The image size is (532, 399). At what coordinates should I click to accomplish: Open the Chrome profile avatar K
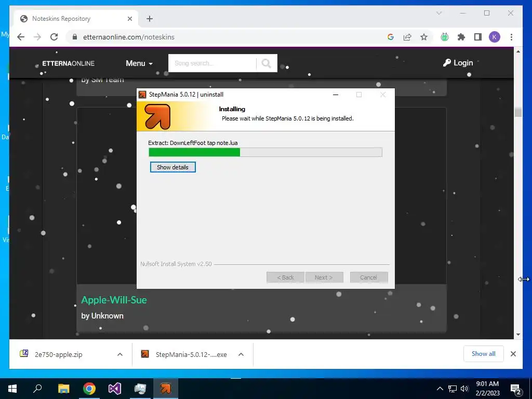[x=495, y=37]
